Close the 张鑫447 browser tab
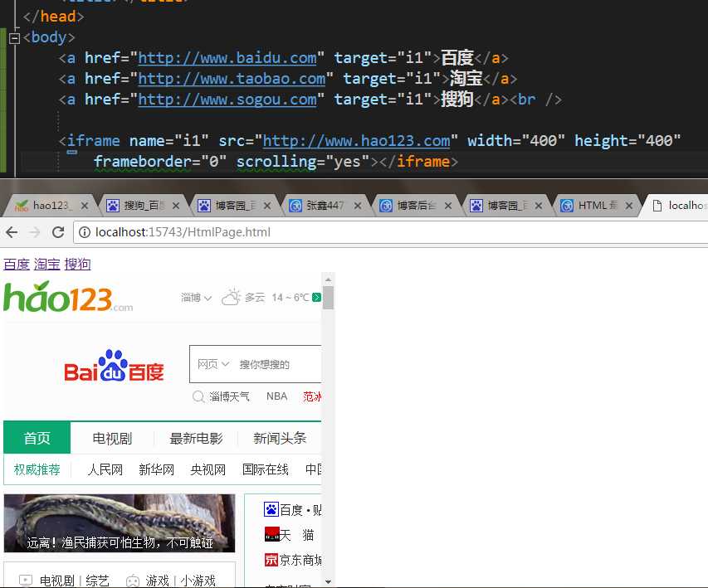This screenshot has width=708, height=588. pos(358,206)
